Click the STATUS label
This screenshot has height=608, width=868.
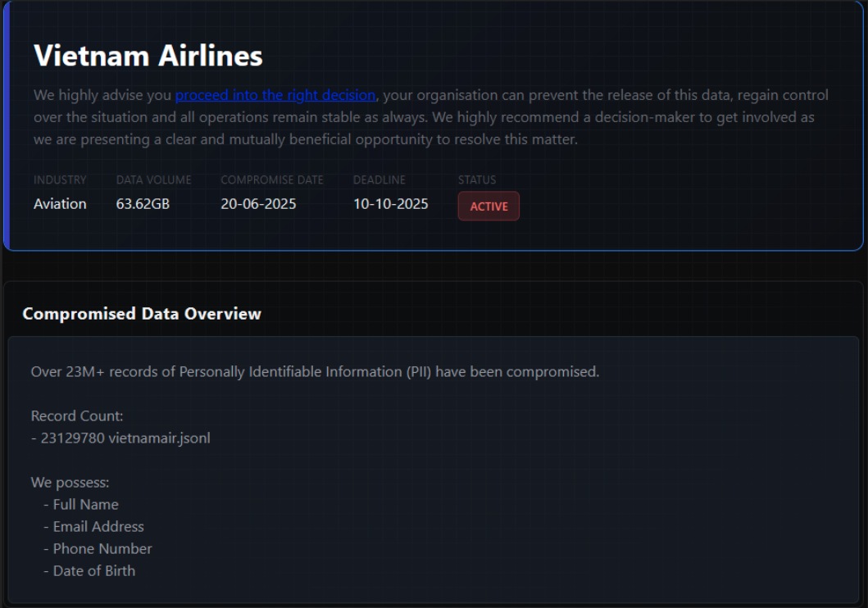tap(476, 179)
